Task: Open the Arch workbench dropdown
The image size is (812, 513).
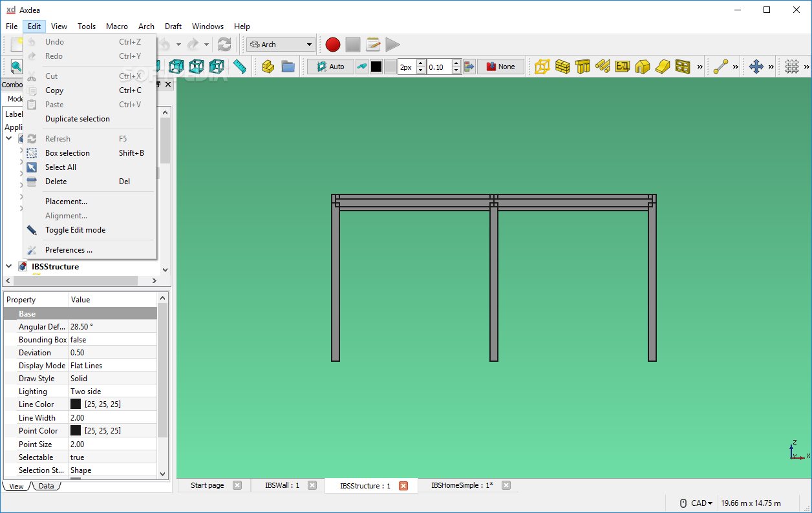Action: point(281,45)
